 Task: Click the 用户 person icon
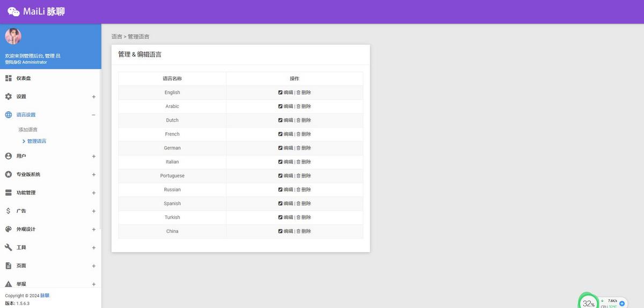coord(8,156)
